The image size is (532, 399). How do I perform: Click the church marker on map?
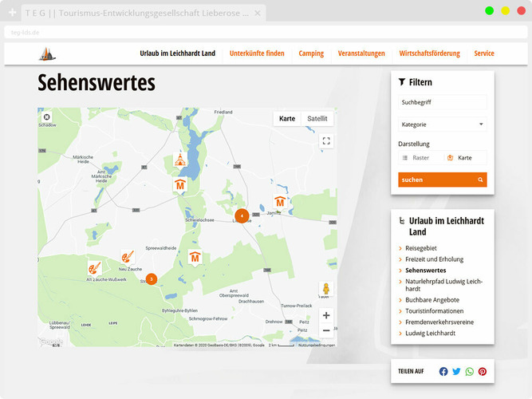(180, 159)
